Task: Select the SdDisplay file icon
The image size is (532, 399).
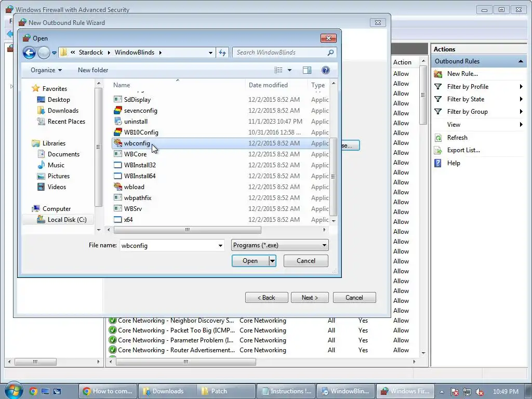Action: (118, 99)
